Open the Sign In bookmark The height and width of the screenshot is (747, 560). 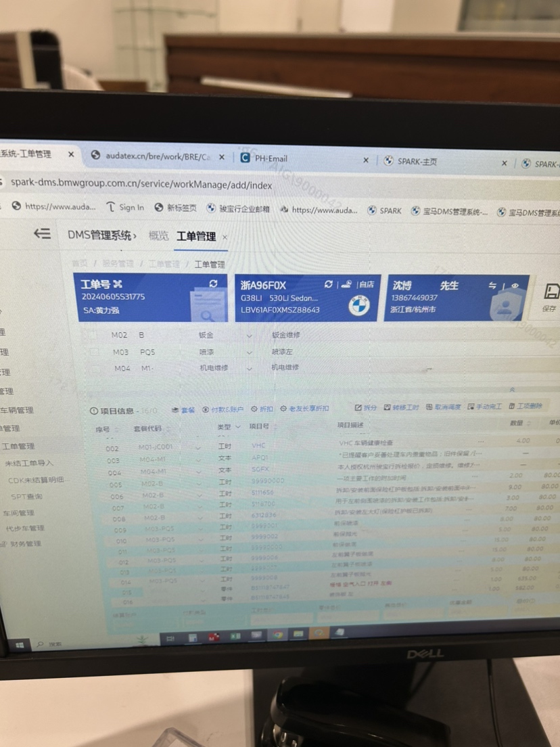click(x=125, y=207)
